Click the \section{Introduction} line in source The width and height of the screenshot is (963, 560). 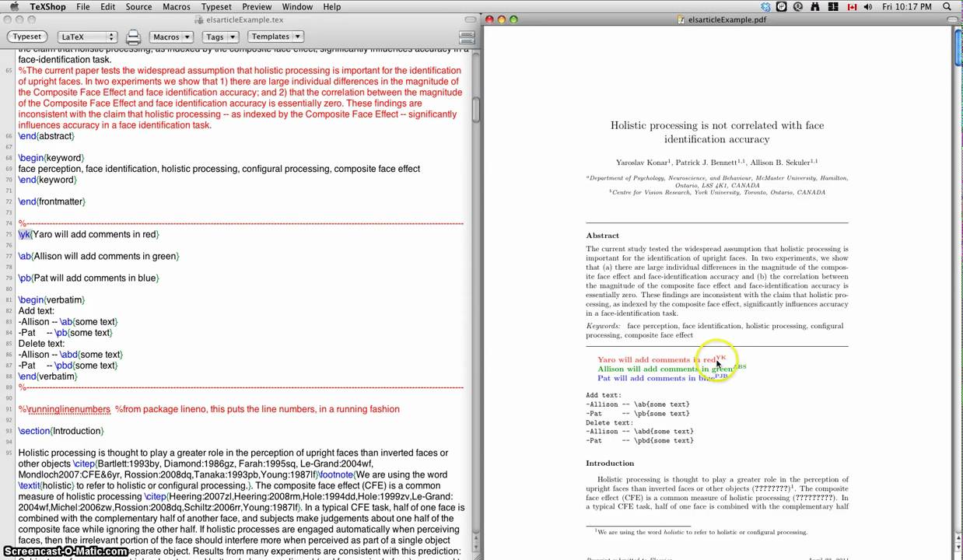click(x=61, y=431)
